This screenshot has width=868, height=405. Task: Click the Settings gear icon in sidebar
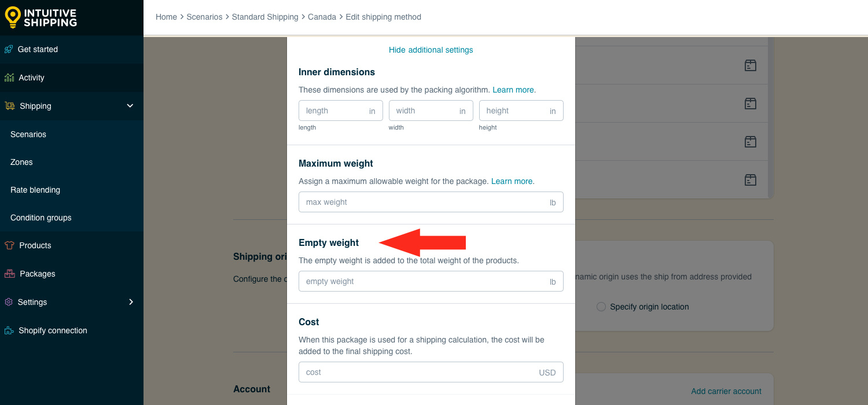point(9,302)
